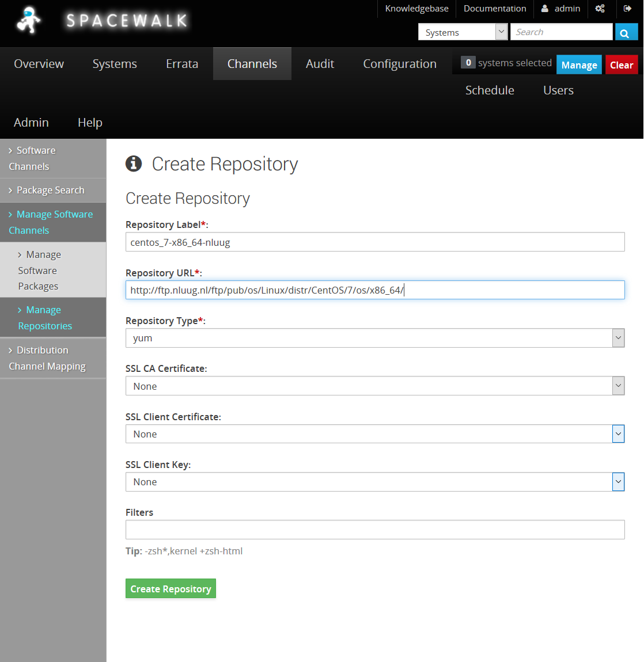
Task: Open the SSL Client Key dropdown
Action: 374,482
